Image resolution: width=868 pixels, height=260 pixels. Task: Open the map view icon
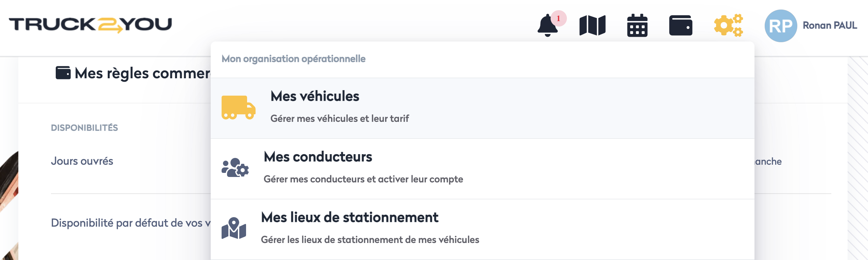click(x=592, y=26)
